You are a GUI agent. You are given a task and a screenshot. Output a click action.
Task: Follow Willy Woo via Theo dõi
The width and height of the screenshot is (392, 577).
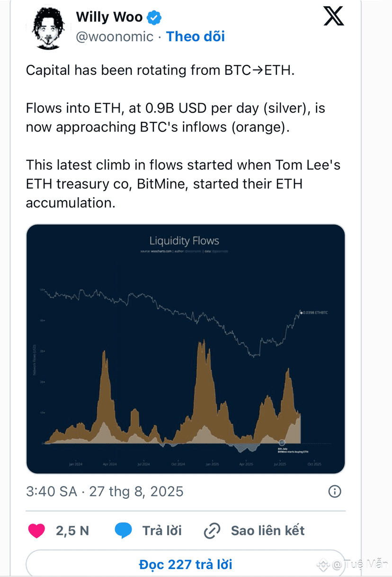195,36
